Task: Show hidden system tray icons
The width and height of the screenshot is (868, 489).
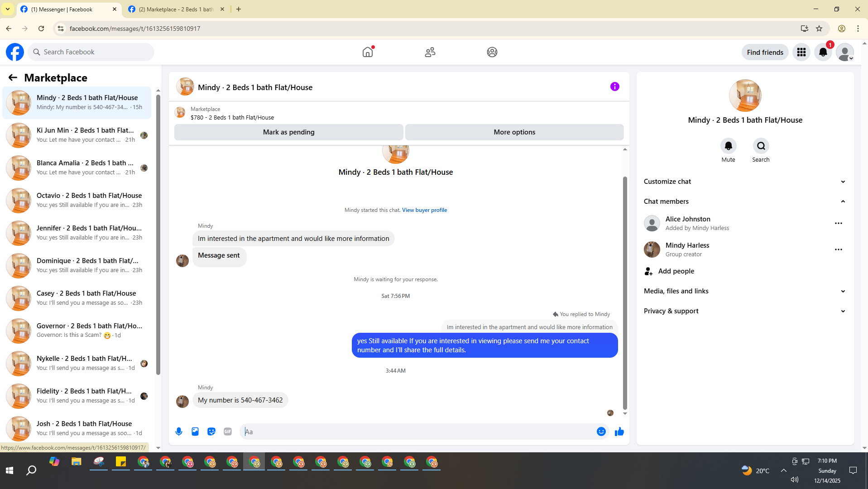Action: click(x=783, y=470)
